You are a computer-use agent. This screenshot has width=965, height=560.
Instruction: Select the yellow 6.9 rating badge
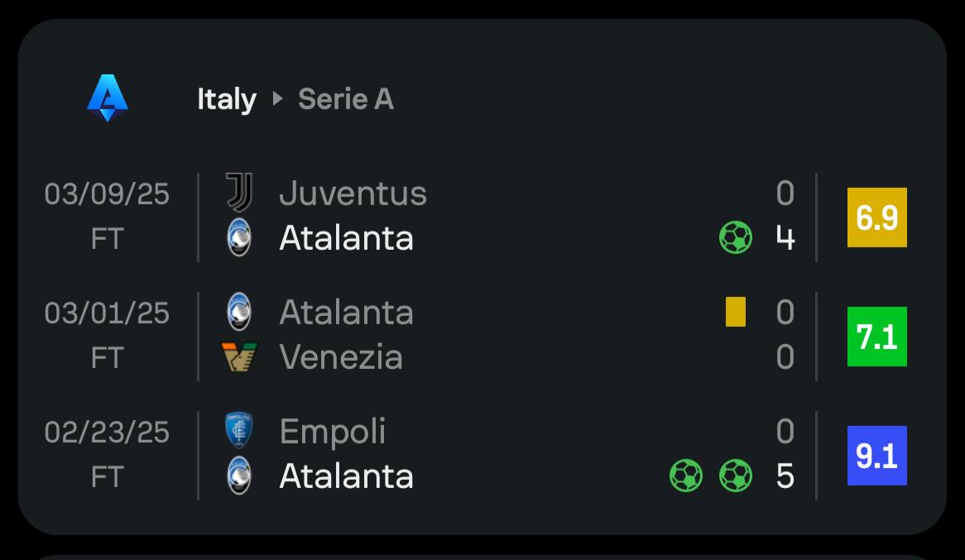[877, 218]
